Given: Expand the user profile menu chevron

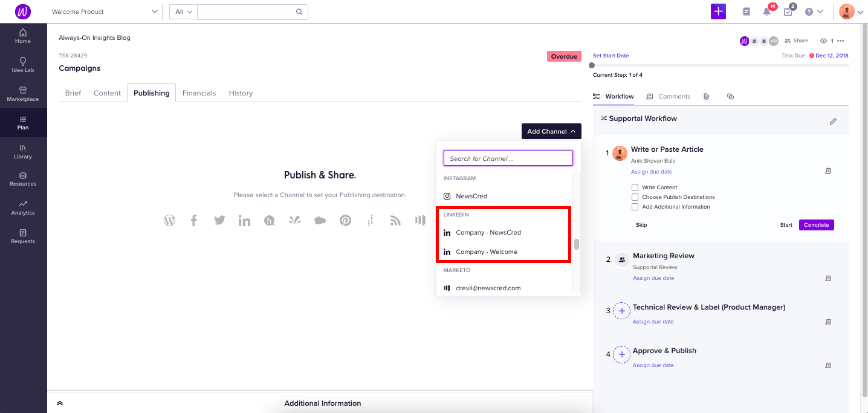Looking at the screenshot, I should 861,11.
